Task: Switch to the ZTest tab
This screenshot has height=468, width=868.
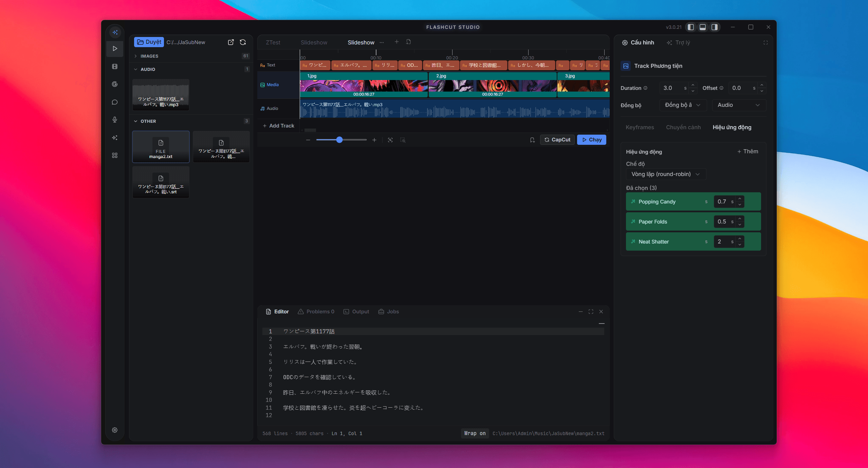Action: coord(273,42)
